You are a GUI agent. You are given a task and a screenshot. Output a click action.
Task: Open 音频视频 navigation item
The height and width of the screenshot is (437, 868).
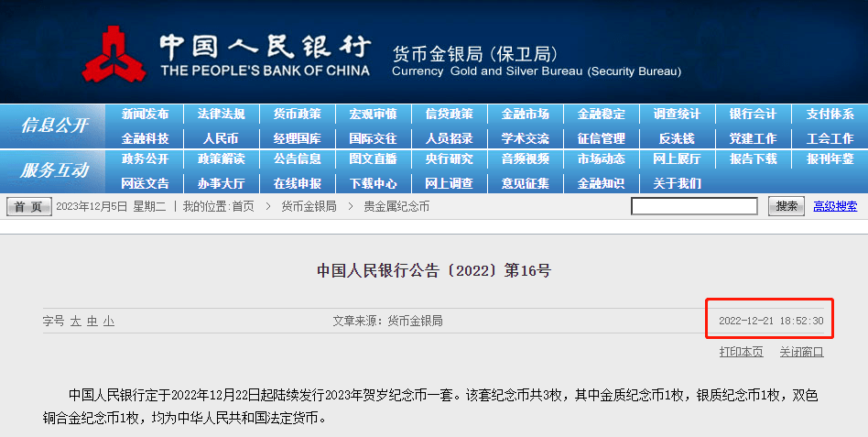click(x=526, y=159)
